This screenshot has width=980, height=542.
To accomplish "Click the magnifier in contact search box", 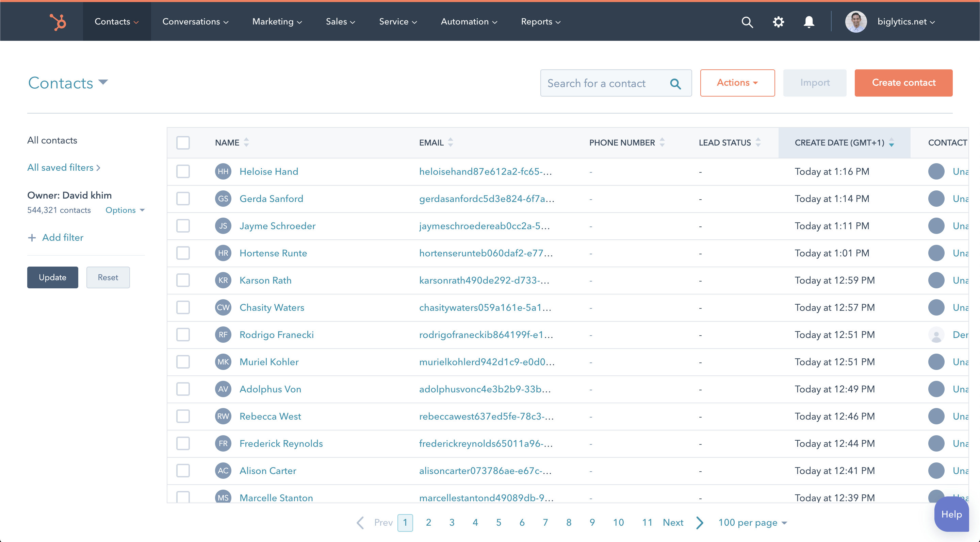I will 675,84.
